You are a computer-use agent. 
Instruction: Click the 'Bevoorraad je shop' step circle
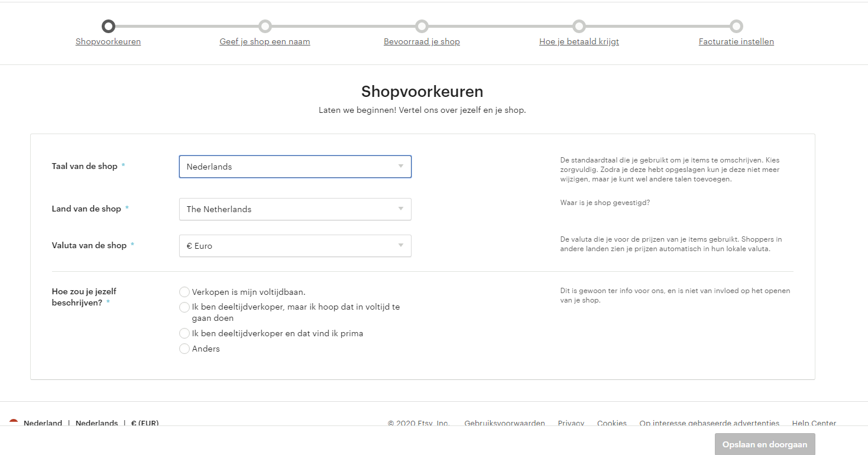tap(422, 26)
